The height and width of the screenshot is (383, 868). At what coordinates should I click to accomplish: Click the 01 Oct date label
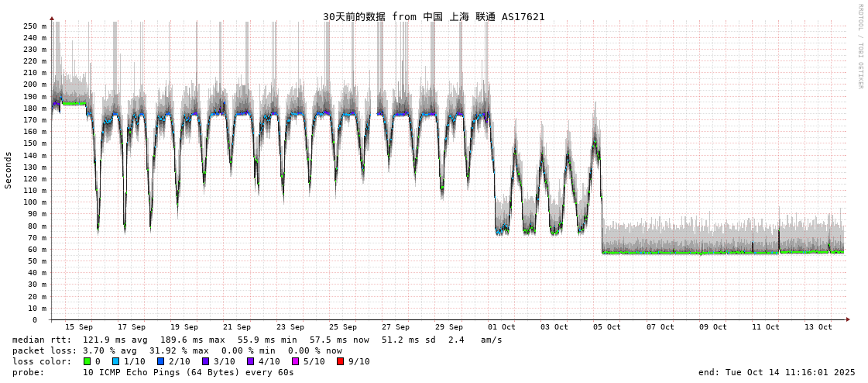point(502,327)
